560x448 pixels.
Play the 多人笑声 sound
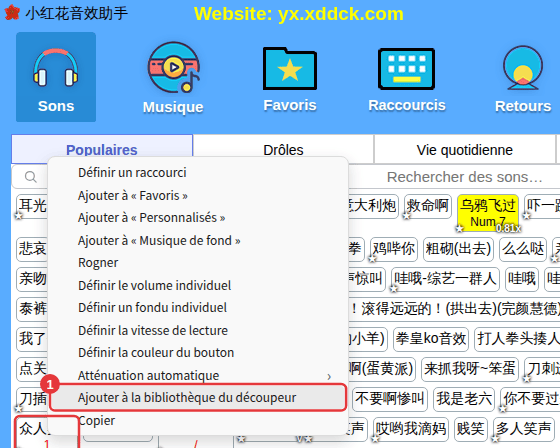coord(523,429)
